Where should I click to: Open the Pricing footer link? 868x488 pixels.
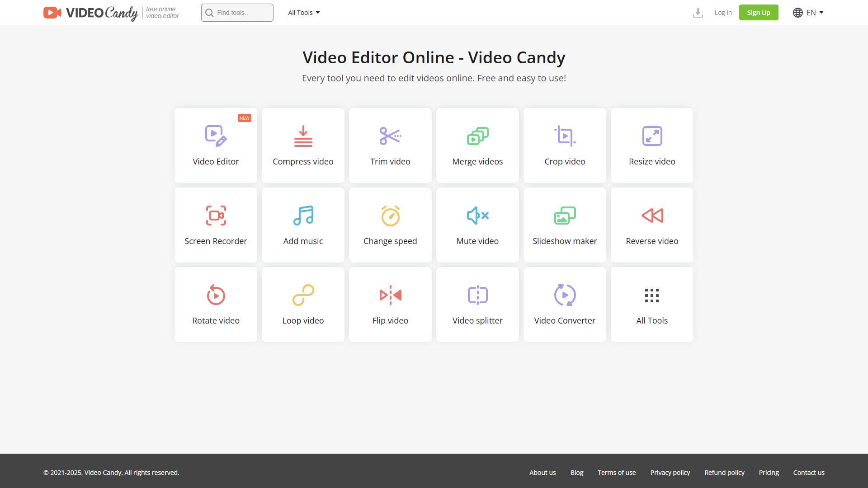769,473
